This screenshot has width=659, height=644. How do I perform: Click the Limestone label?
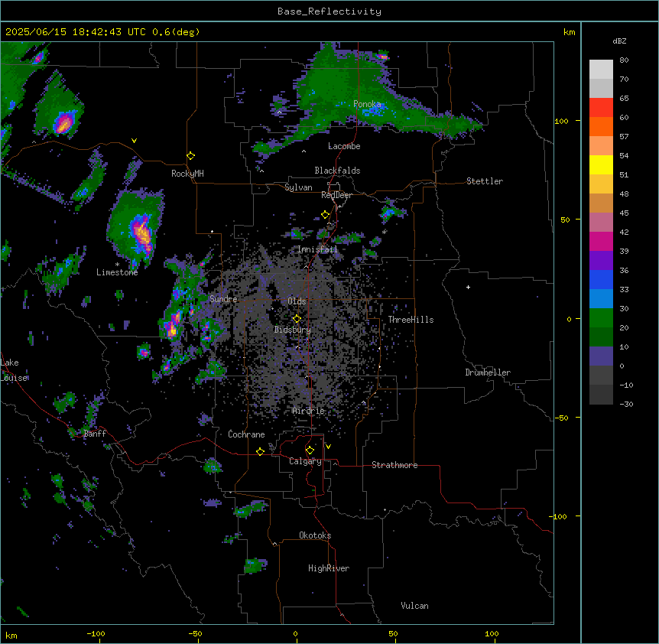point(117,272)
